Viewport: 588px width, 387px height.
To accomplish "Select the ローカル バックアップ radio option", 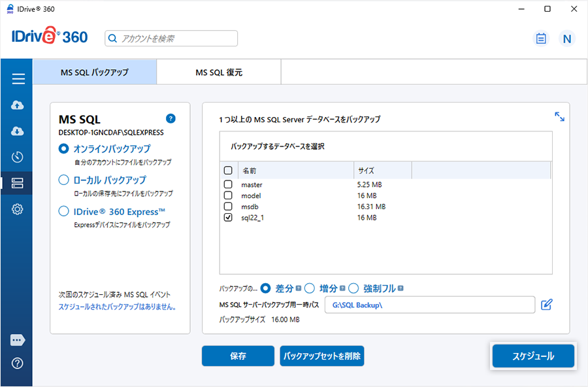I will click(x=64, y=180).
